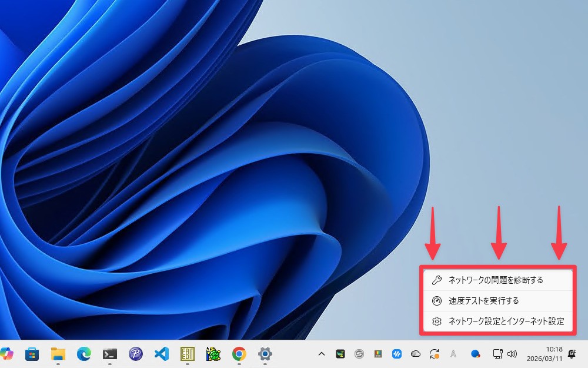Open the green turtle app icon
Viewport: 588px width, 368px height.
tap(213, 354)
